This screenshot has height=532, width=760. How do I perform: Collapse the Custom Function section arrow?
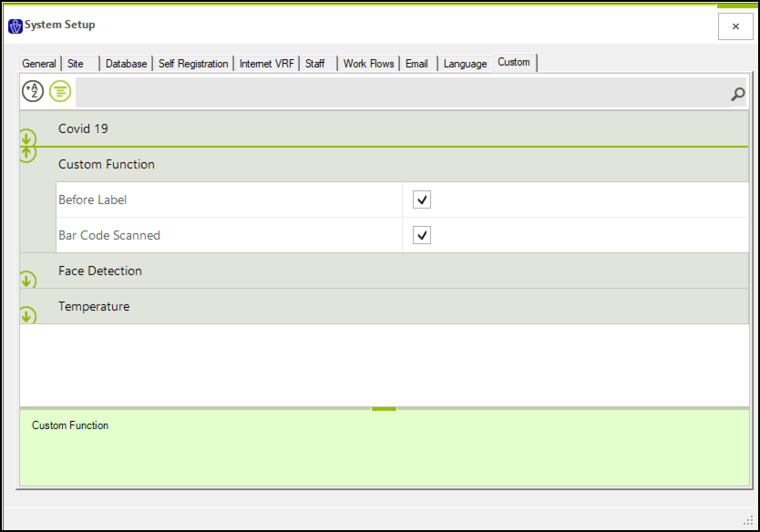pyautogui.click(x=27, y=155)
